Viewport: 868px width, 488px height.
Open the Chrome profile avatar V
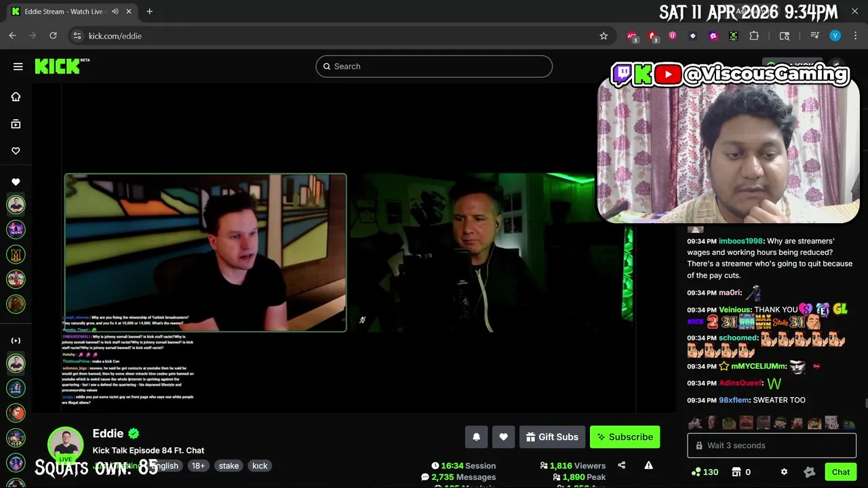click(835, 36)
